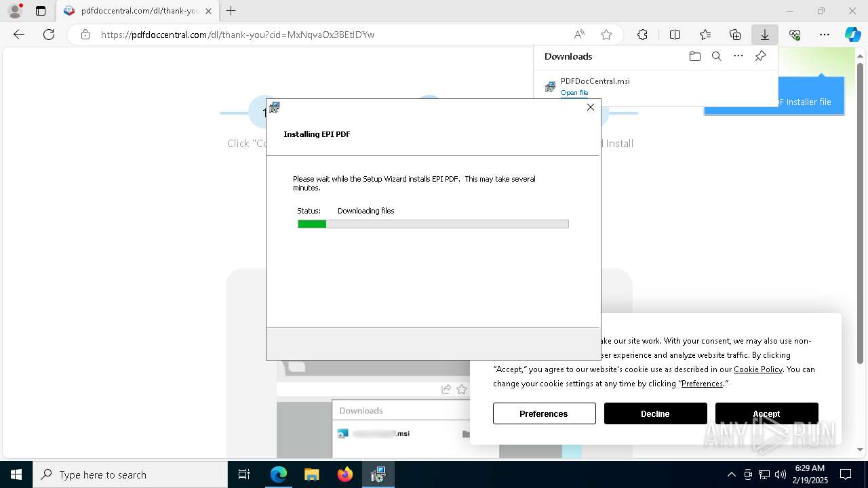The height and width of the screenshot is (488, 868).
Task: Add this page to favorites star
Action: [x=606, y=35]
